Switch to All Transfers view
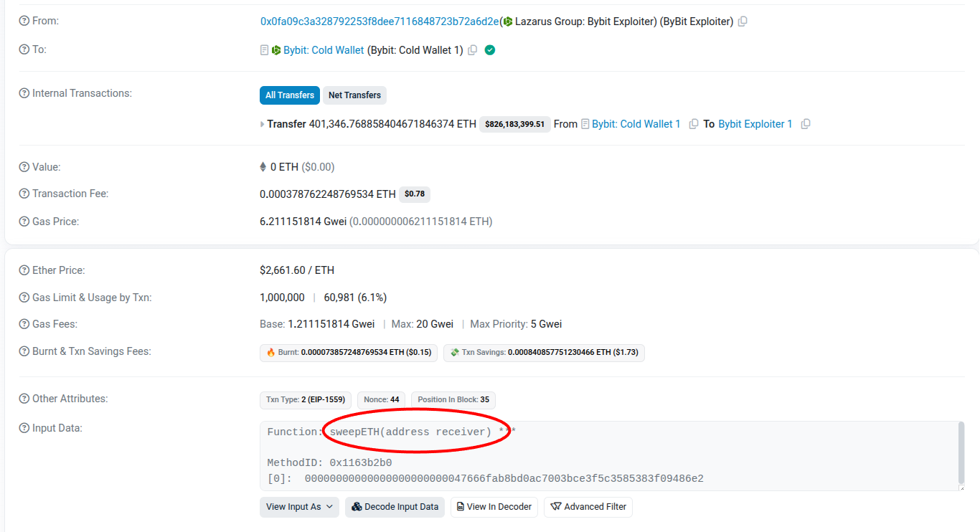980x532 pixels. coord(289,95)
